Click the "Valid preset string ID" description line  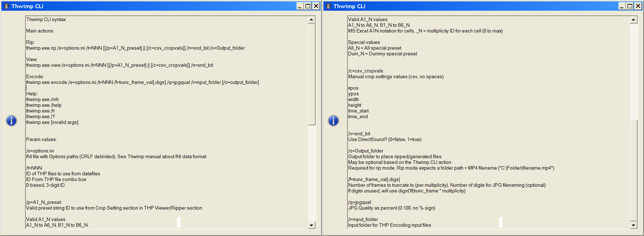click(x=114, y=208)
